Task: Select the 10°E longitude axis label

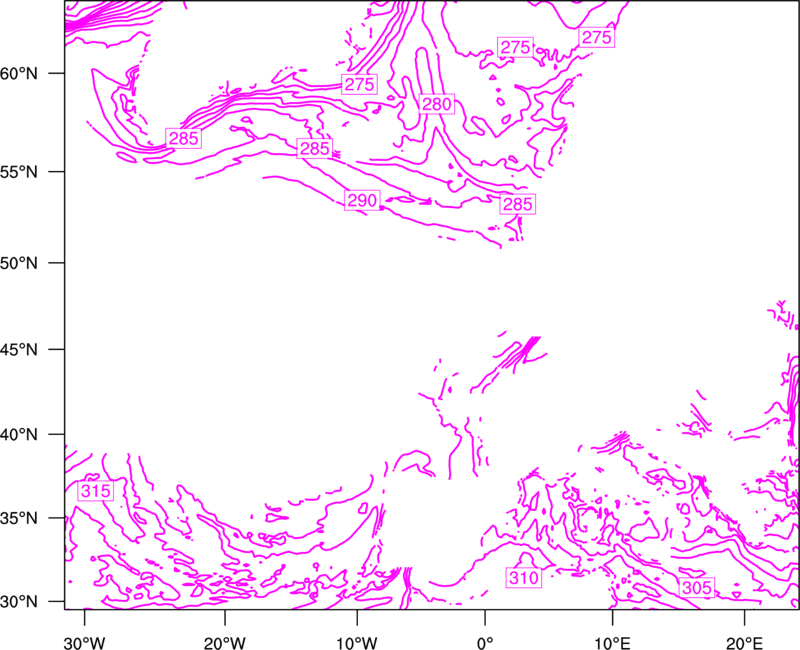Action: pyautogui.click(x=612, y=643)
